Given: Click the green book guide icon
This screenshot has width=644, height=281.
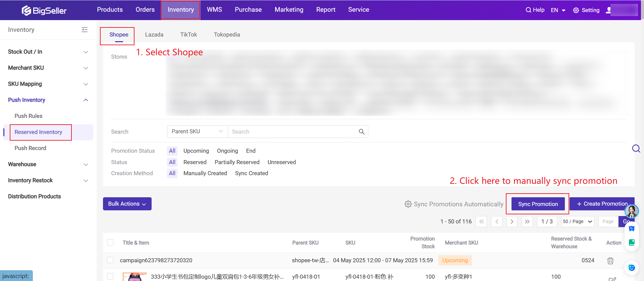Looking at the screenshot, I should click(x=632, y=242).
